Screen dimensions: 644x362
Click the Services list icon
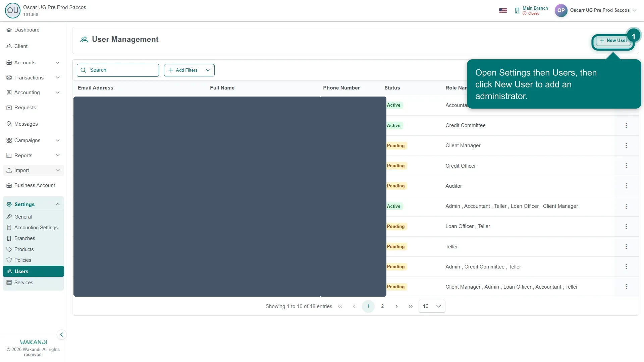9,283
